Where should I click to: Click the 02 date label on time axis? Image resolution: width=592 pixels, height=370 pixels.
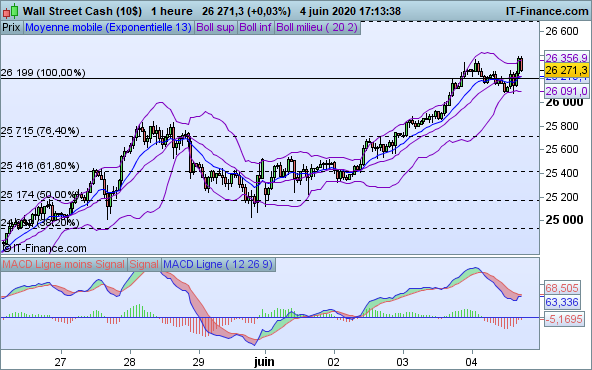pos(334,362)
